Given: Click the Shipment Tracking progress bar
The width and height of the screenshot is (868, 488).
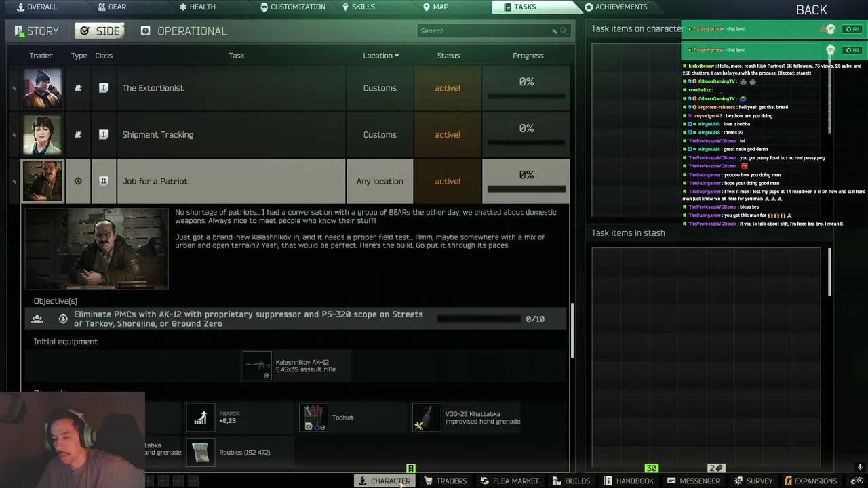Looking at the screenshot, I should (x=526, y=143).
